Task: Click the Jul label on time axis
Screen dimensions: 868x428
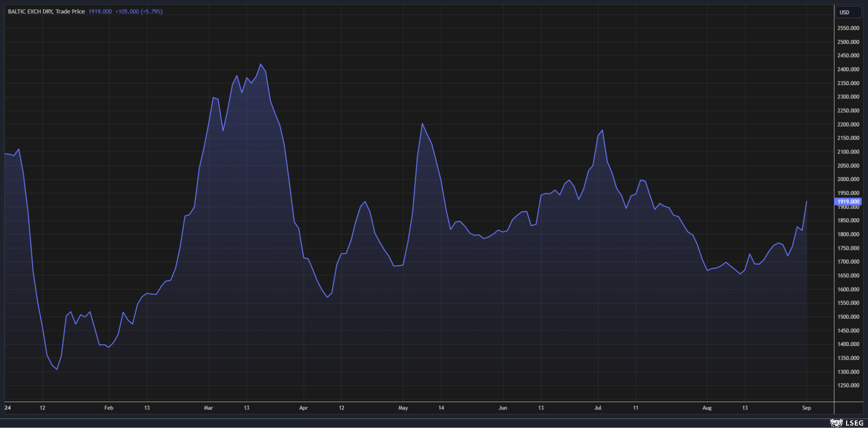Action: tap(598, 408)
